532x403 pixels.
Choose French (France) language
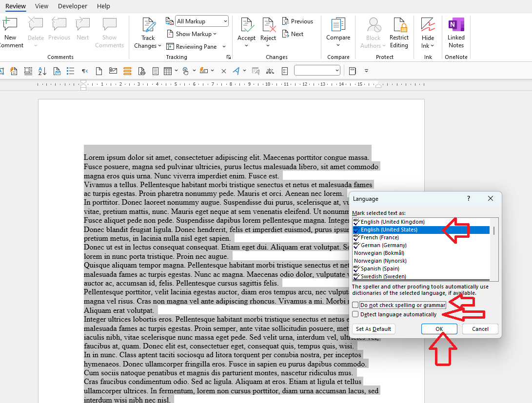point(421,237)
